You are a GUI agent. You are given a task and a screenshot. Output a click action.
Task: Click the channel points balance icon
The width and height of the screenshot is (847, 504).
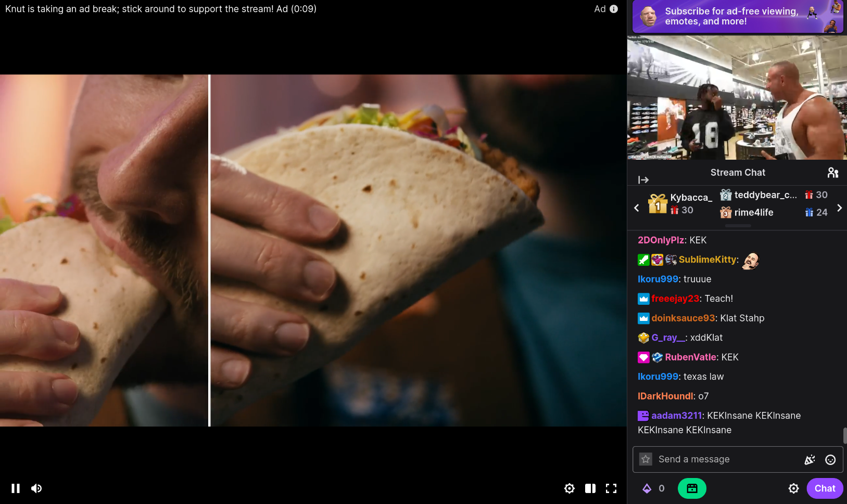pos(647,488)
